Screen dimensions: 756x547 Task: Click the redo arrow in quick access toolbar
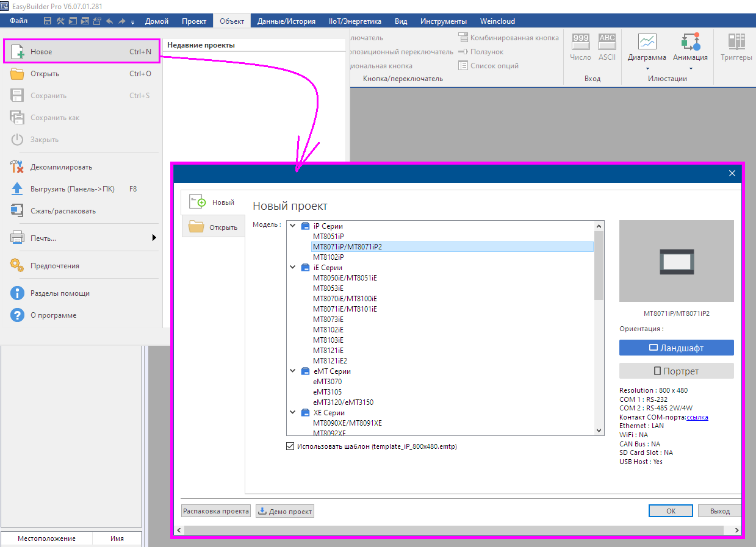tap(122, 21)
